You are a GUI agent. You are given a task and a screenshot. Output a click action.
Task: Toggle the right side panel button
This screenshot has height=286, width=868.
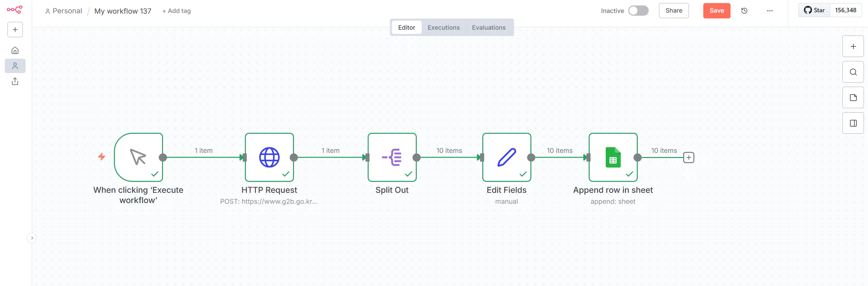(853, 123)
